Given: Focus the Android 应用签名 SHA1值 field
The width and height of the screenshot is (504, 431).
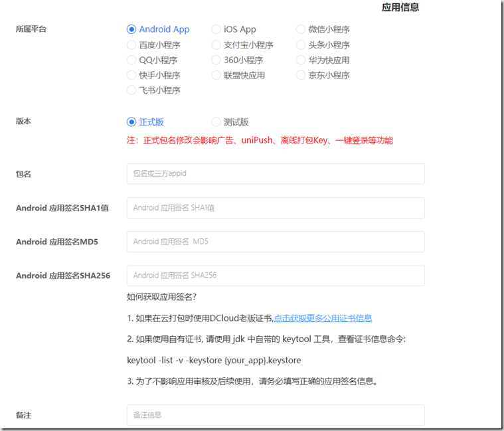Looking at the screenshot, I should click(275, 208).
